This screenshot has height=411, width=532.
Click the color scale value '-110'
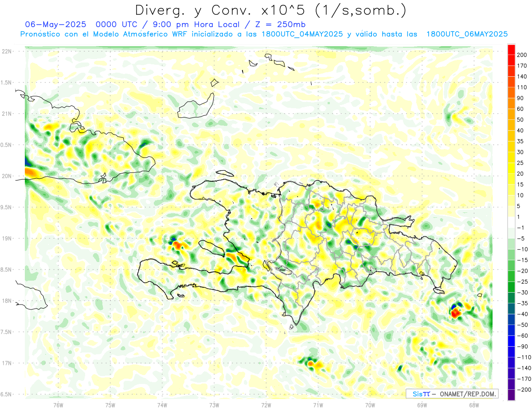[525, 357]
